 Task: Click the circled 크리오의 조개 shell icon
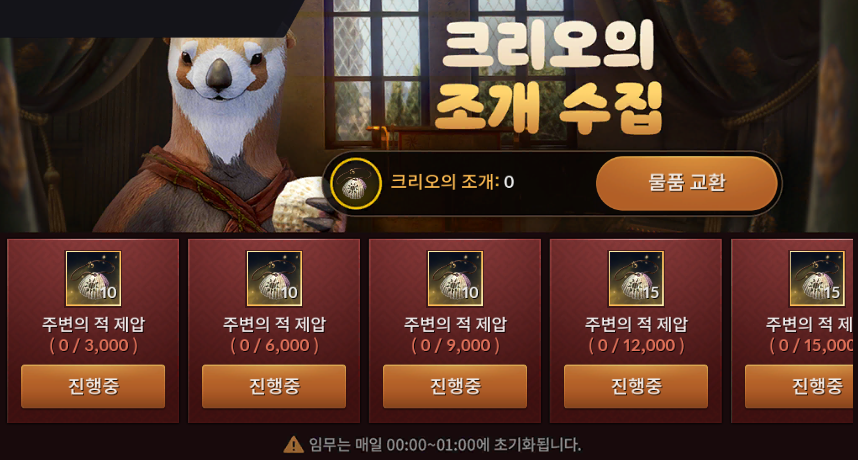pos(356,184)
